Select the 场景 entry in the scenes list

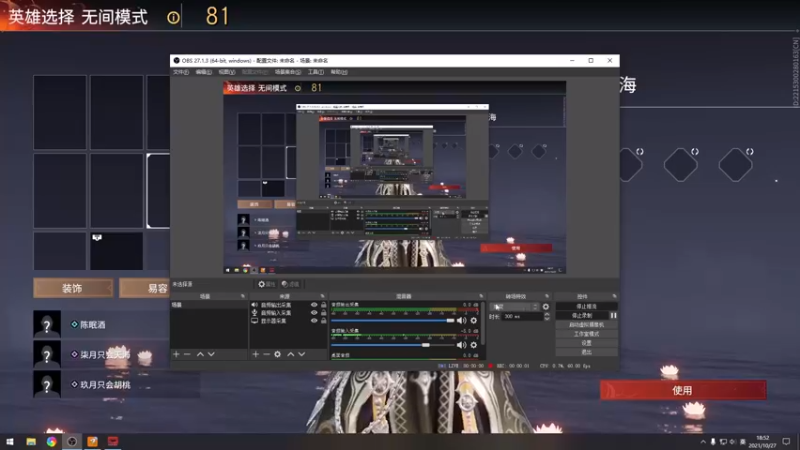209,305
